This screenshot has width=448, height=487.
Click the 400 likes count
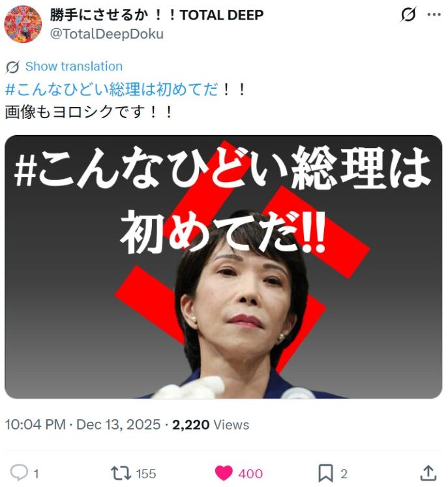pyautogui.click(x=250, y=474)
